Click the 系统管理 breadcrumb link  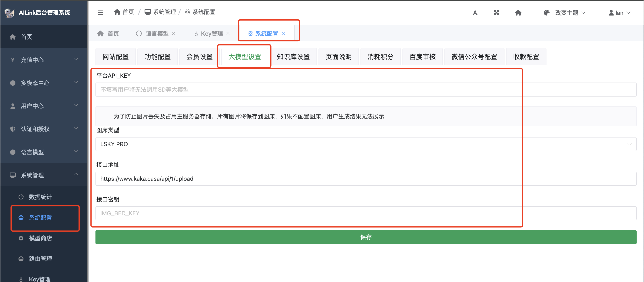[x=165, y=12]
